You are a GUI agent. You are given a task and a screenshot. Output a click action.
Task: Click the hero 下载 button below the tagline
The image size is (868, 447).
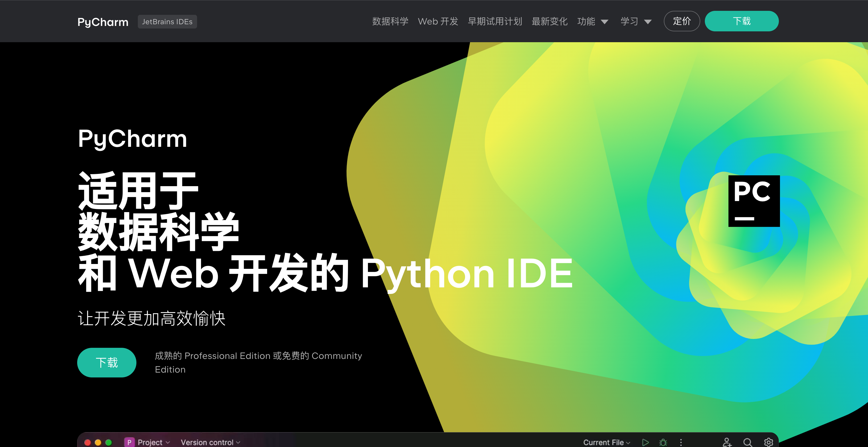107,362
